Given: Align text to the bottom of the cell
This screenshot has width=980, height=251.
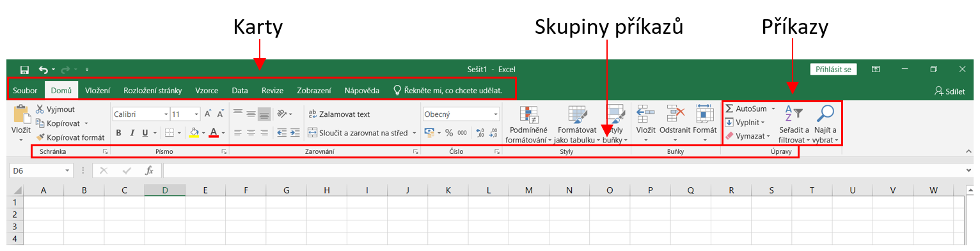Looking at the screenshot, I should [264, 114].
